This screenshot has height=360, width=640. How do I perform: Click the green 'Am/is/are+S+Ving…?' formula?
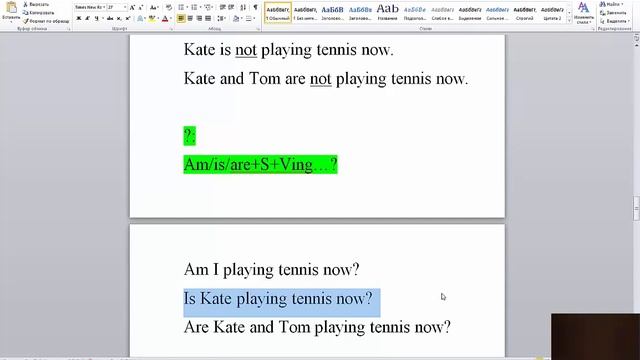coord(260,164)
